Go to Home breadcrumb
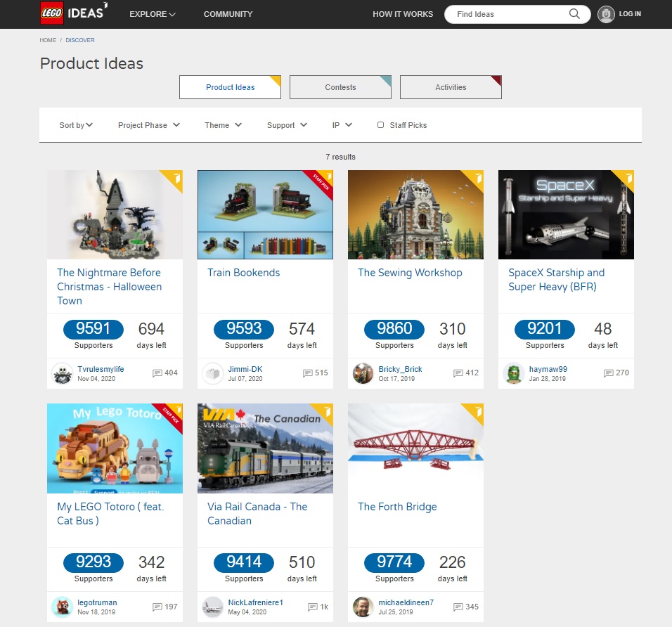672x627 pixels. (x=48, y=40)
